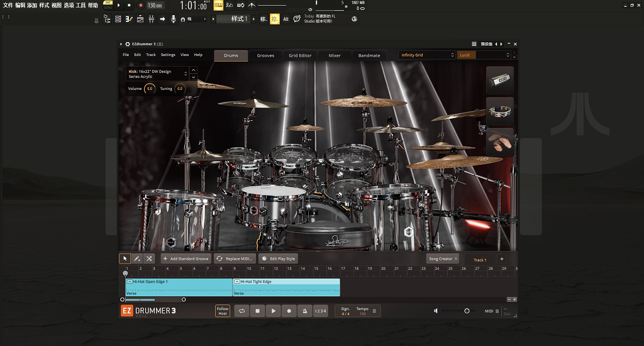Screen dimensions: 644x346
Task: Open the Settings menu in EZdrummer
Action: (x=168, y=55)
